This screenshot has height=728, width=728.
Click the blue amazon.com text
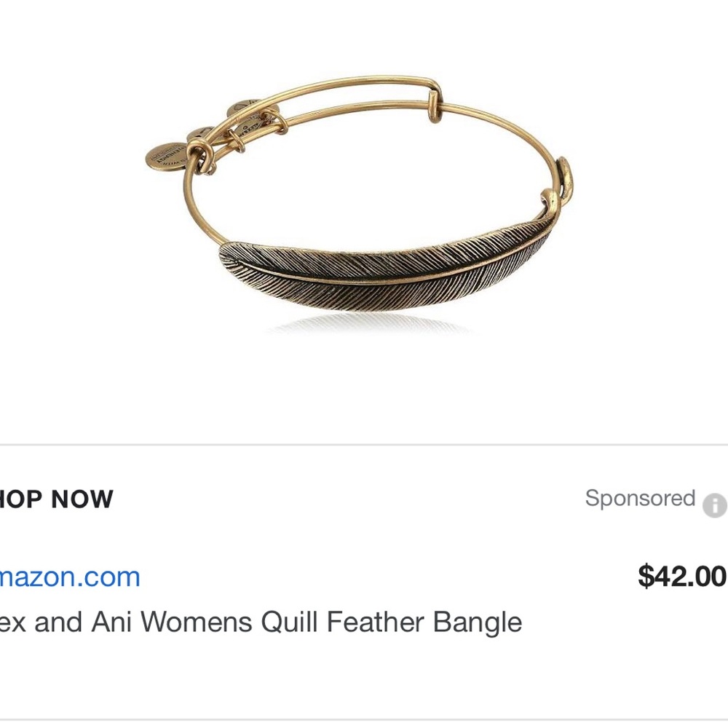click(x=69, y=577)
